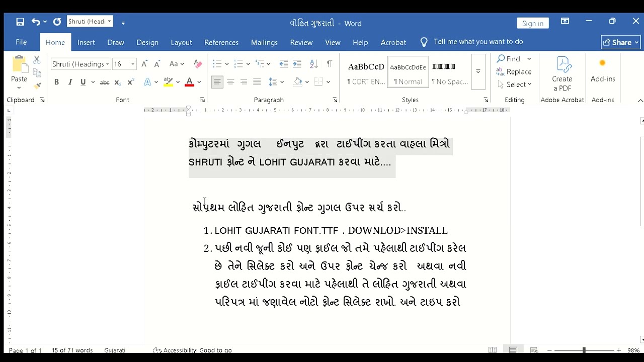The height and width of the screenshot is (362, 644).
Task: Center-align the paragraph
Action: tap(230, 82)
